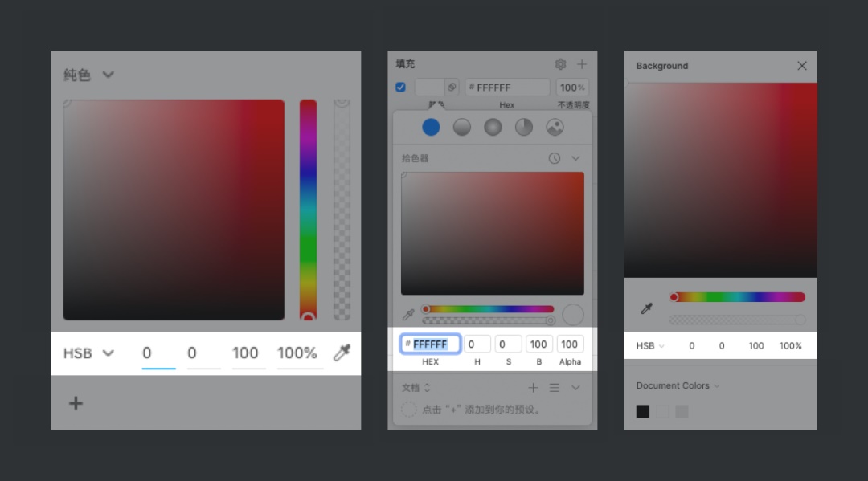868x481 pixels.
Task: Switch to the linear gradient tab
Action: click(x=462, y=127)
